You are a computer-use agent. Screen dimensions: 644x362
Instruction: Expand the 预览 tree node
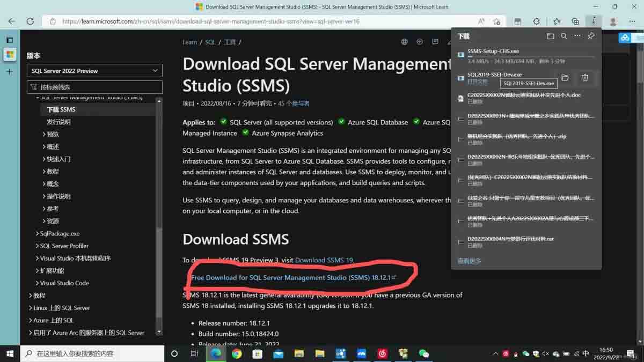click(x=52, y=134)
